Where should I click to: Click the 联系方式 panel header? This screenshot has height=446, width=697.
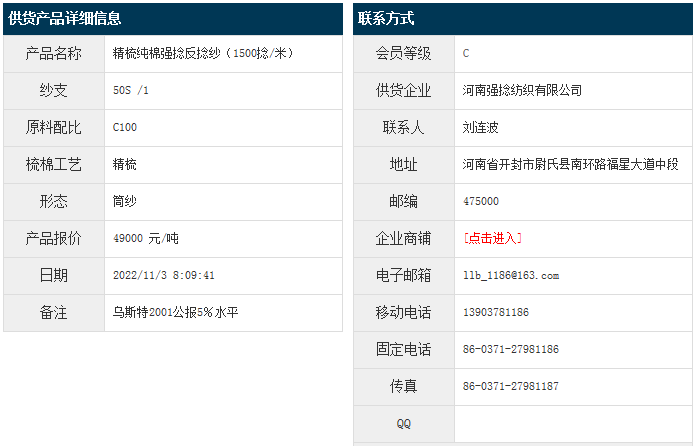(x=386, y=19)
